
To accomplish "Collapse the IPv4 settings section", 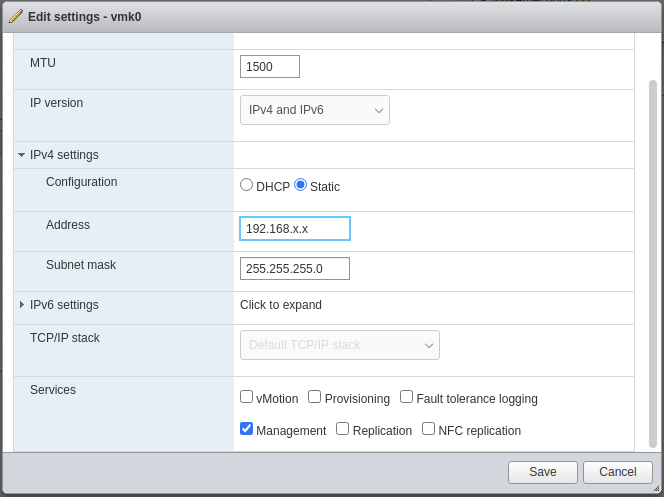I will pos(21,155).
